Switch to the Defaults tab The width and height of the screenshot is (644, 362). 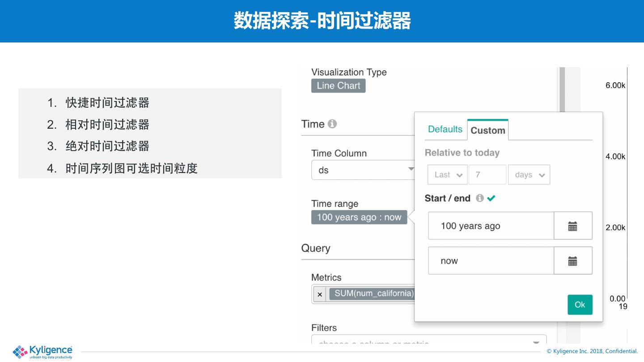pyautogui.click(x=445, y=129)
